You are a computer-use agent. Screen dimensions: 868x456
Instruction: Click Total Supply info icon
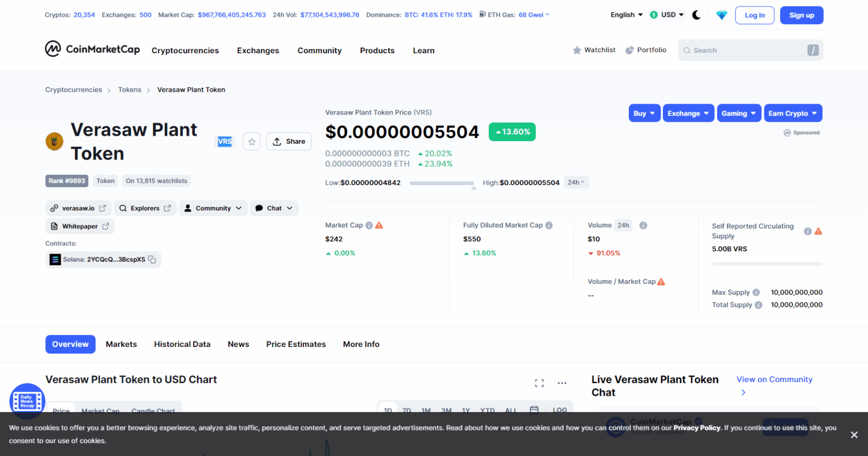point(758,305)
